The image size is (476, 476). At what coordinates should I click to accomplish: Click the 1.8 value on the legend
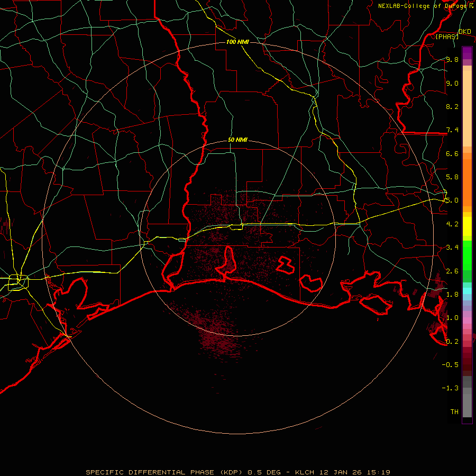(x=452, y=295)
